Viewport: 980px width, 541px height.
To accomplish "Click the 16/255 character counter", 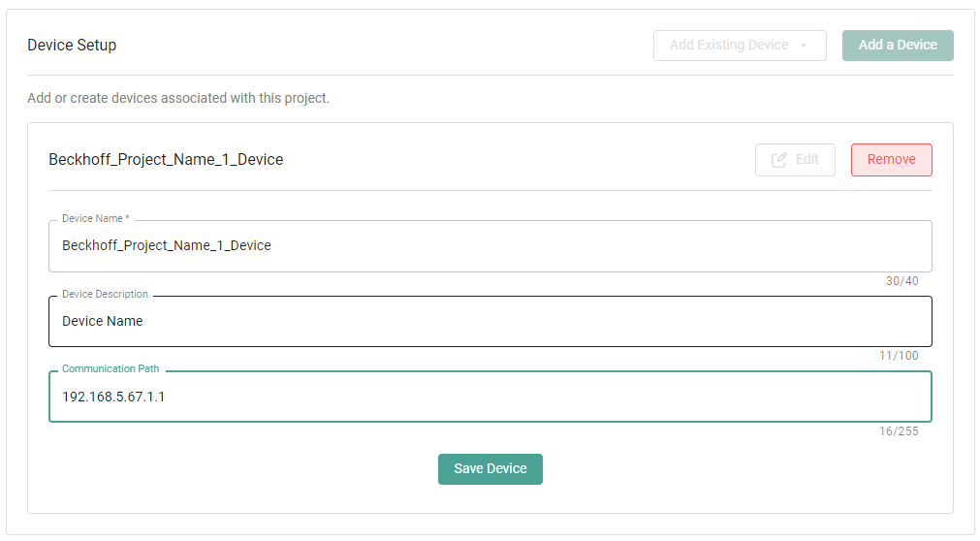I will click(x=899, y=431).
